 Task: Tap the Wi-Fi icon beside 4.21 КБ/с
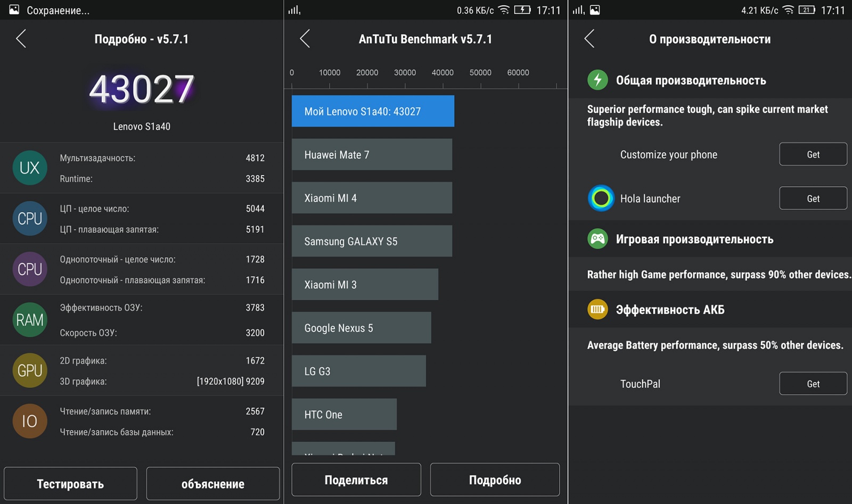coord(789,10)
